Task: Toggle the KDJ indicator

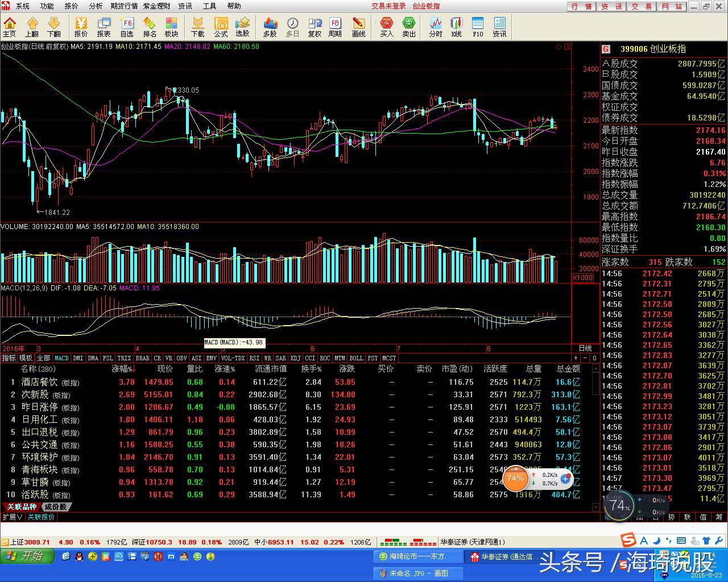Action: click(295, 358)
